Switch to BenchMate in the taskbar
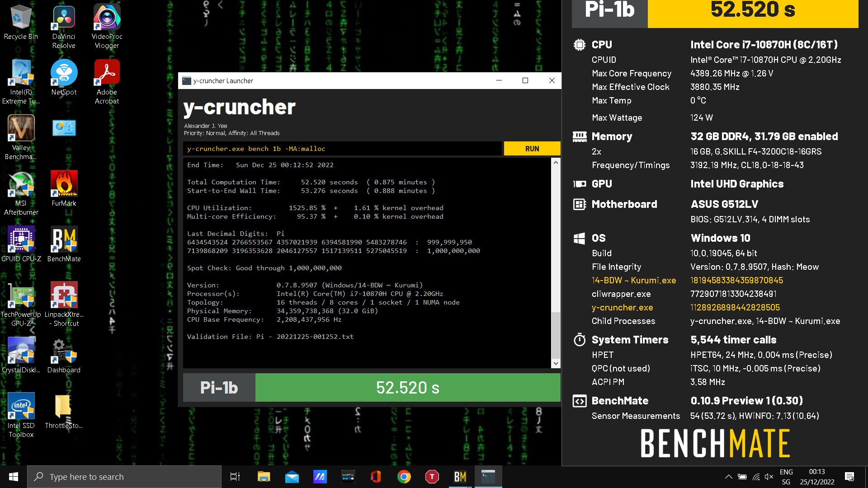This screenshot has width=868, height=488. [x=460, y=477]
